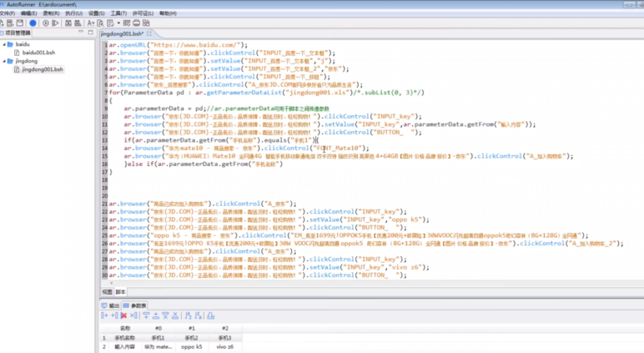The width and height of the screenshot is (644, 353).
Task: Open the 设置(S) menu
Action: [96, 13]
